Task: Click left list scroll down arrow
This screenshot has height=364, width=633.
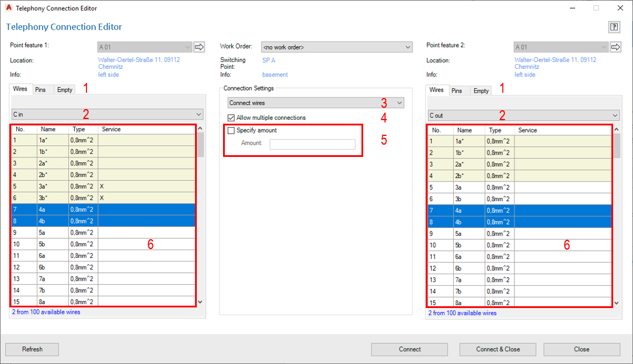Action: tap(200, 302)
